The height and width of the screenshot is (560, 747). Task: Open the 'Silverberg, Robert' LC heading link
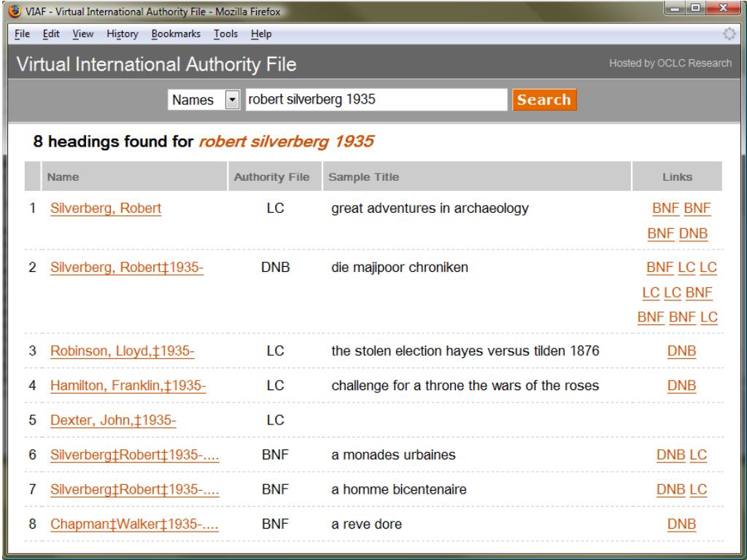pyautogui.click(x=106, y=209)
